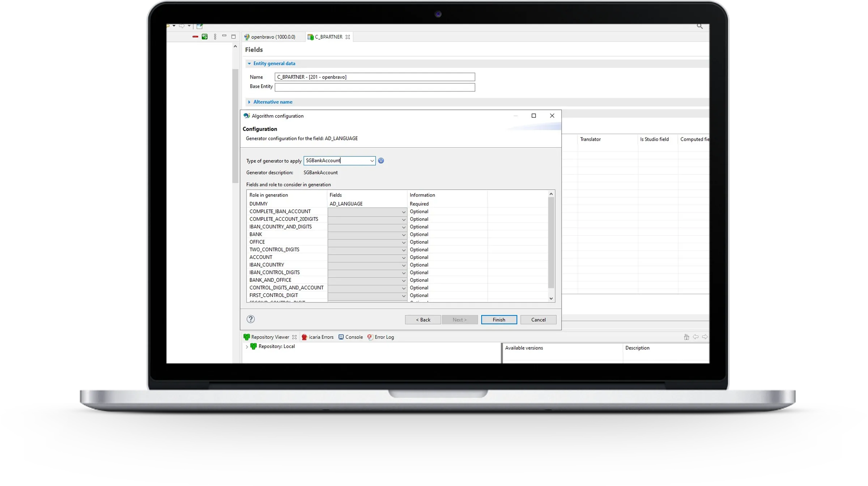Open Fields dropdown for COMPLETE_IBAN_ACCOUNT
Image resolution: width=868 pixels, height=486 pixels.
coord(367,212)
